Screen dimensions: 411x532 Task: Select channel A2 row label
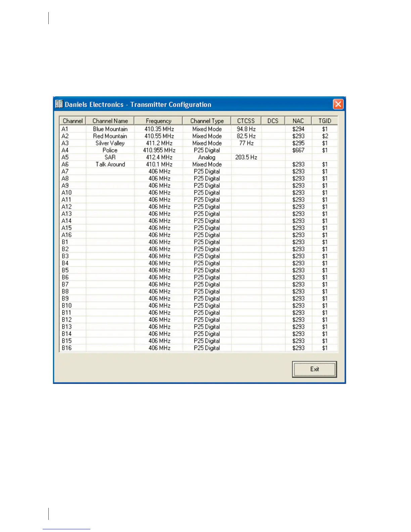coord(65,136)
